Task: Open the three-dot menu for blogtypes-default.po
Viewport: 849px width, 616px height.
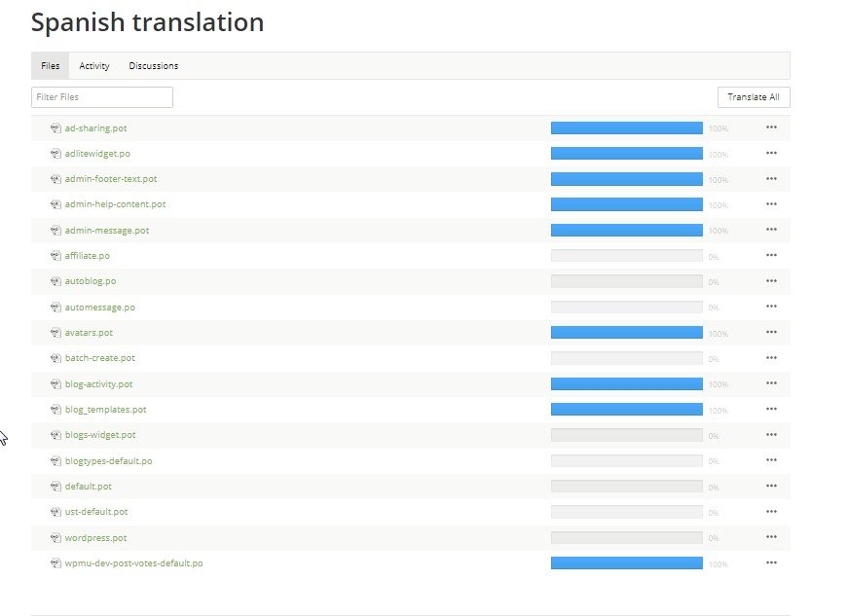Action: point(771,460)
